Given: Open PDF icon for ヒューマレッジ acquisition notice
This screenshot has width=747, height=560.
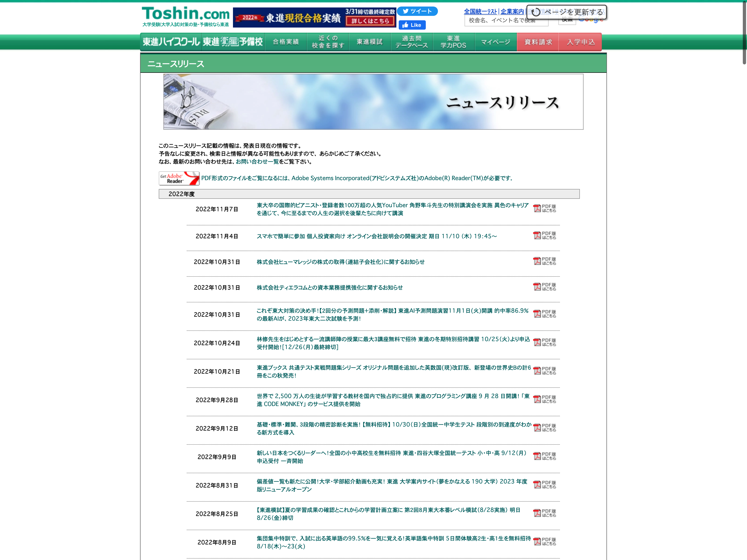Looking at the screenshot, I should (544, 261).
